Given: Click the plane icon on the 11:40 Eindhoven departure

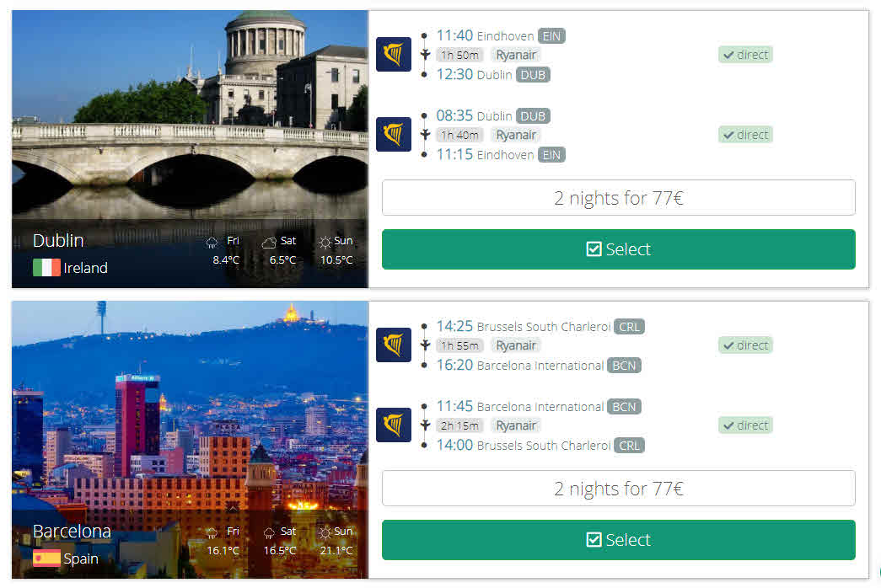Looking at the screenshot, I should pos(426,55).
